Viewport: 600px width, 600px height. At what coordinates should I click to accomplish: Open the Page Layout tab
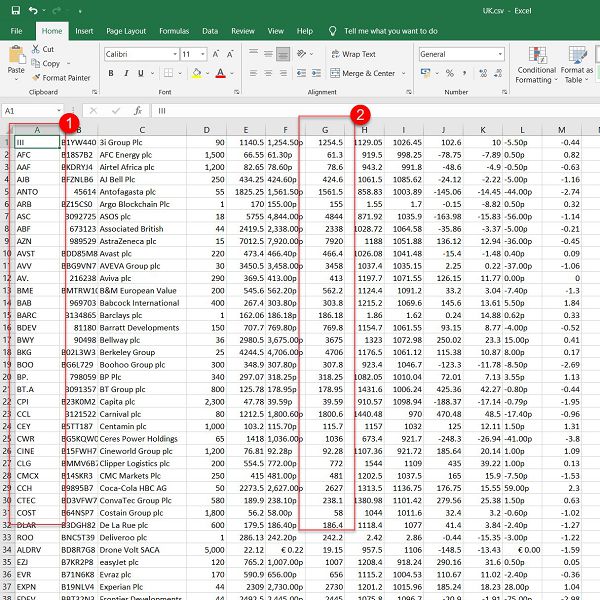[x=126, y=31]
